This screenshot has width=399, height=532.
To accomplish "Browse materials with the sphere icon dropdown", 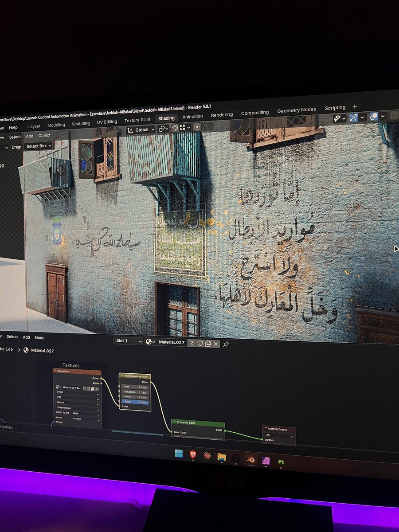I will pos(151,342).
